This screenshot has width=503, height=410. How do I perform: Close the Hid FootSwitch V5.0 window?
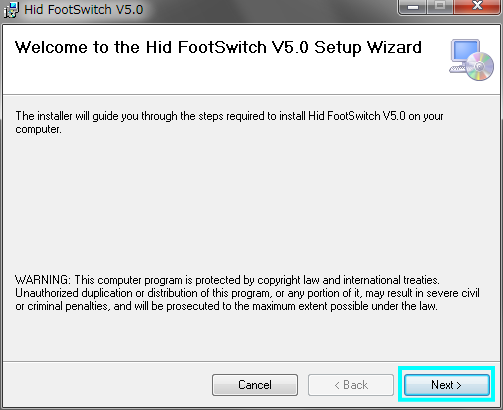tap(477, 7)
